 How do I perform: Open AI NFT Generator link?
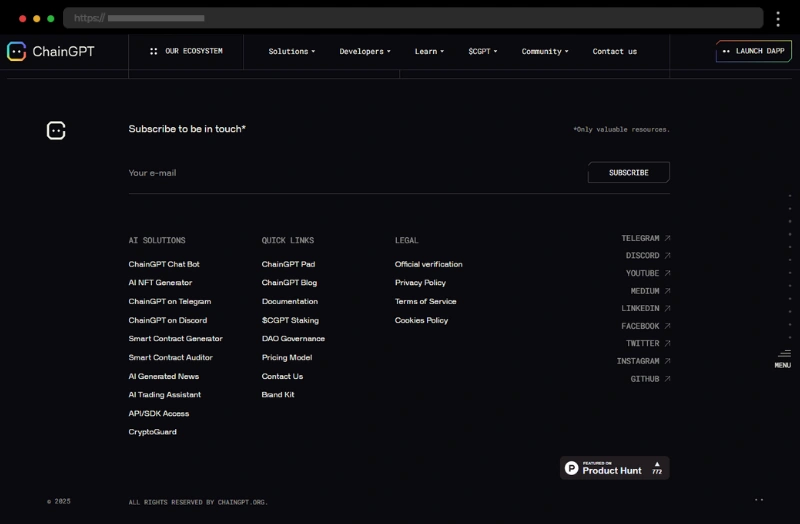tap(160, 283)
